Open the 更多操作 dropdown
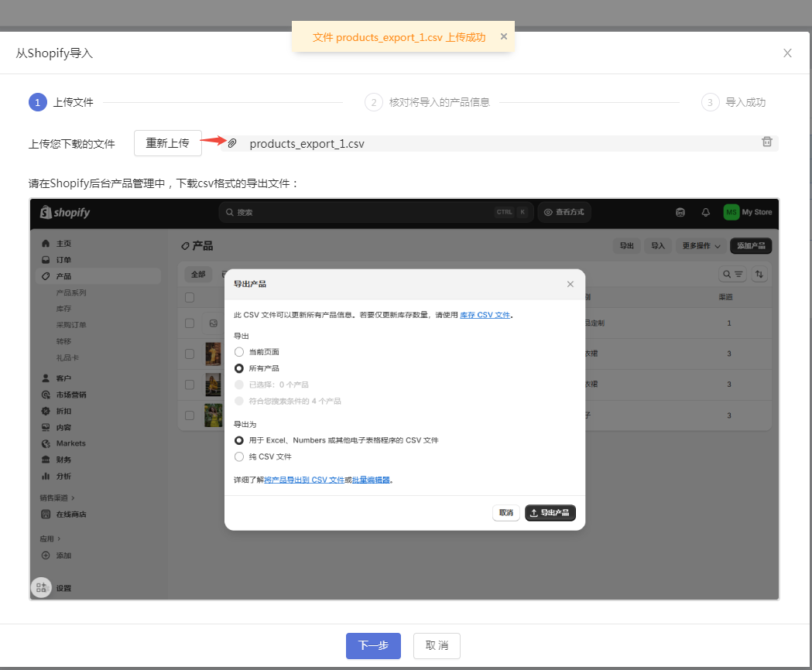Screen dimensions: 812x670 click(x=701, y=245)
